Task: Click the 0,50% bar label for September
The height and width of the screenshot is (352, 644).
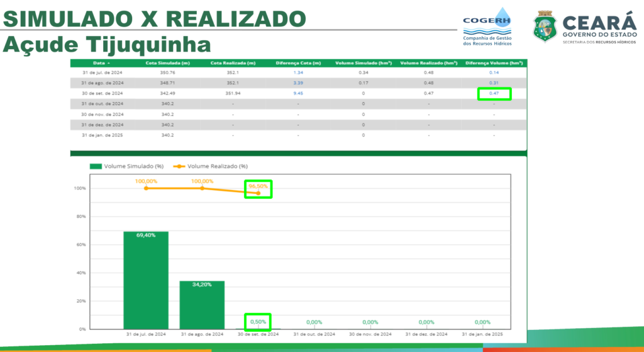Action: 258,322
